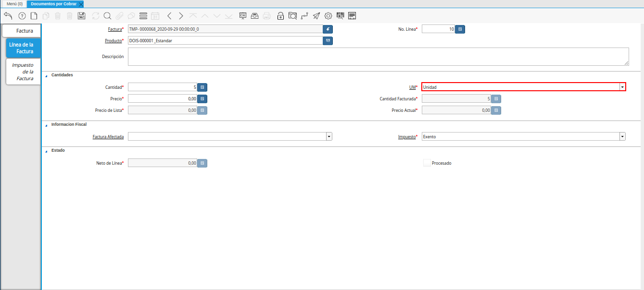Image resolution: width=644 pixels, height=290 pixels.
Task: Open Report presentation board icon
Action: (x=243, y=16)
